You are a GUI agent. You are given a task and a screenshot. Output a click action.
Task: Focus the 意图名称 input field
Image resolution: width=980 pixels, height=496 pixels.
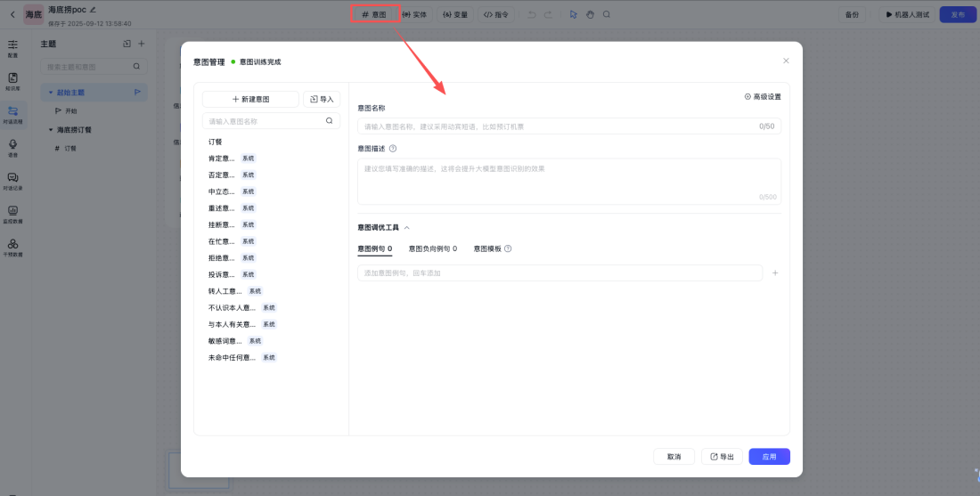569,126
